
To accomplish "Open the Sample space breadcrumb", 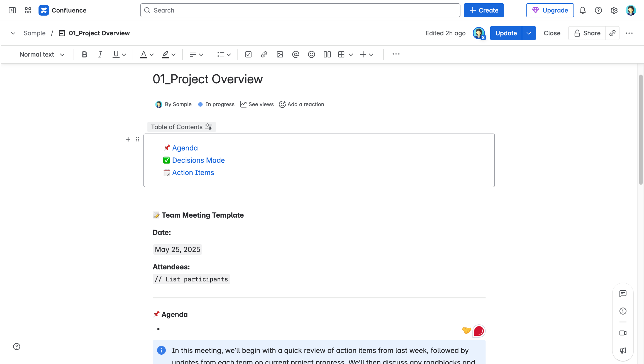I will [34, 33].
